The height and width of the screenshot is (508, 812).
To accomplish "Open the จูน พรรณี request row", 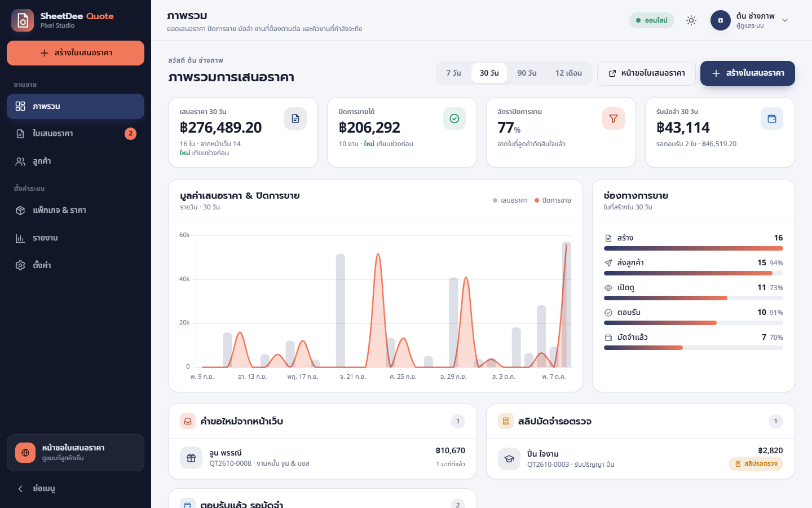I will [x=323, y=458].
